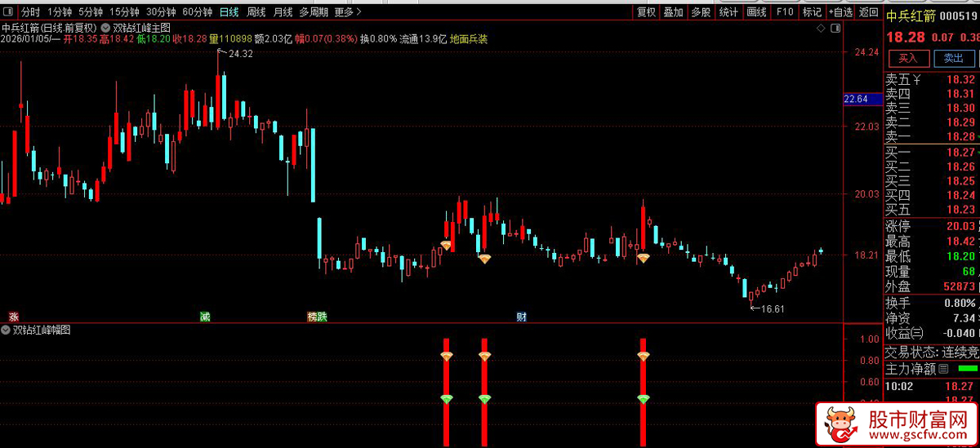Click the 换手 turnover 0.80% value
This screenshot has width=980, height=448.
pyautogui.click(x=959, y=303)
